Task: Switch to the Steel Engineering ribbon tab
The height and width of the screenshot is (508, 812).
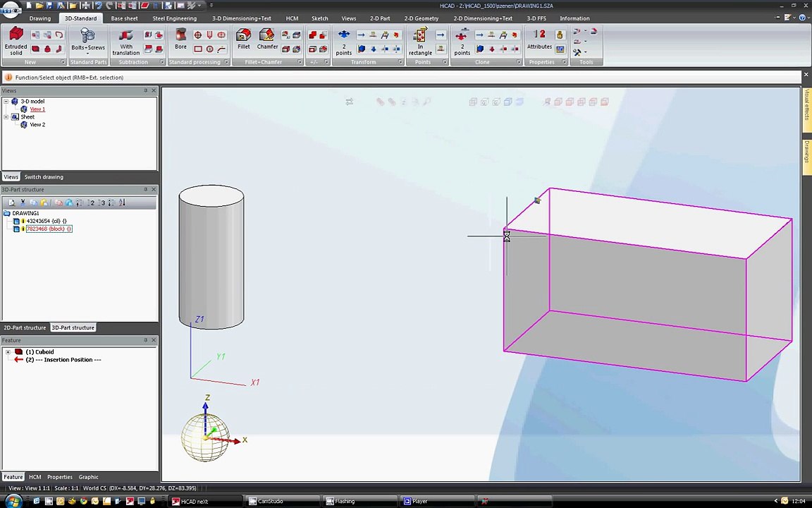Action: (175, 18)
